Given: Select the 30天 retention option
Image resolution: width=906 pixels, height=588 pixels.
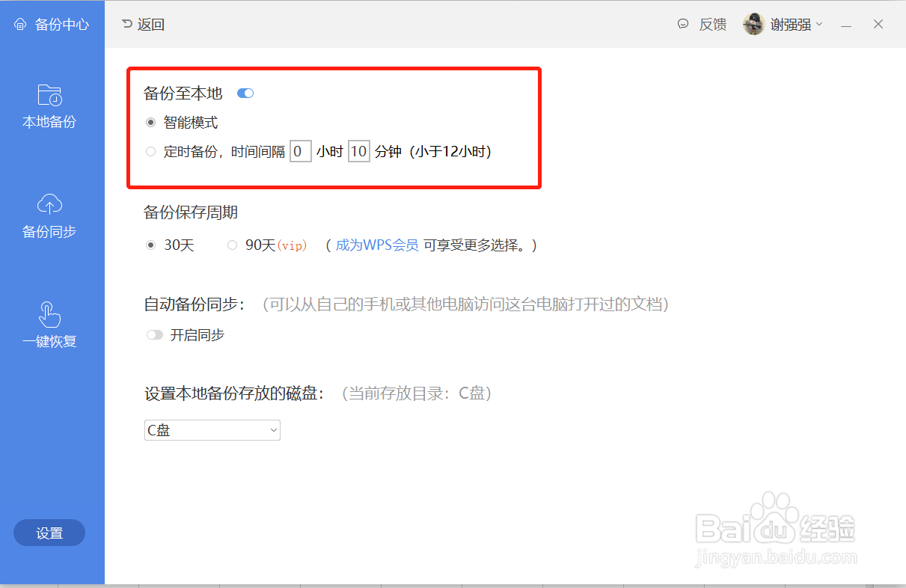Looking at the screenshot, I should coord(150,244).
